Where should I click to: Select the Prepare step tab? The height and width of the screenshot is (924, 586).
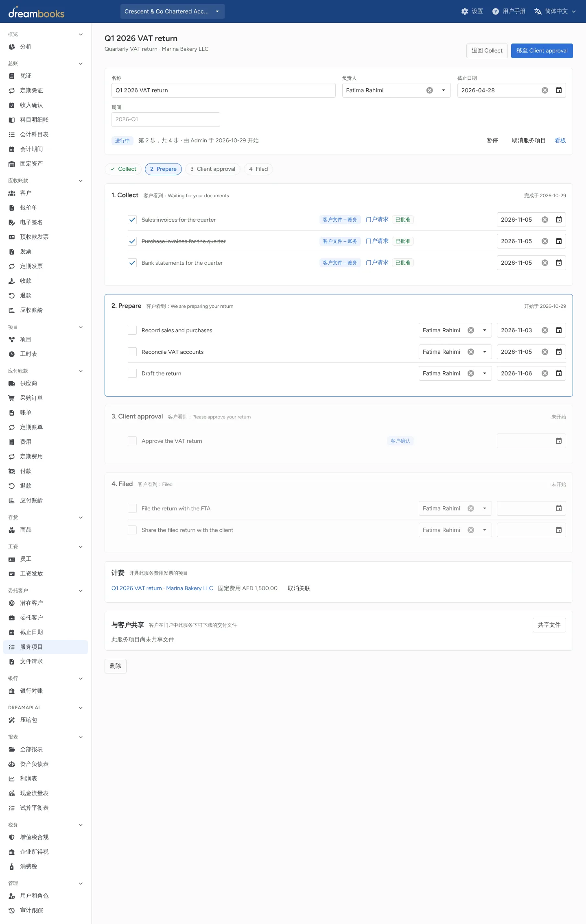point(163,169)
